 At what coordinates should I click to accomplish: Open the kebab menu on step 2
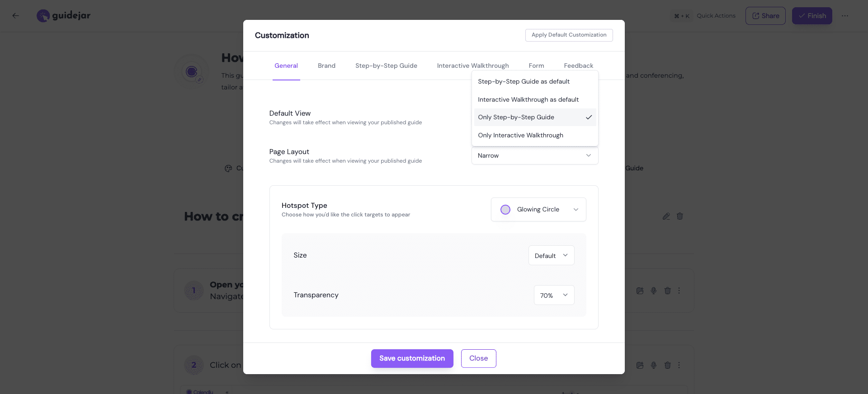coord(679,365)
